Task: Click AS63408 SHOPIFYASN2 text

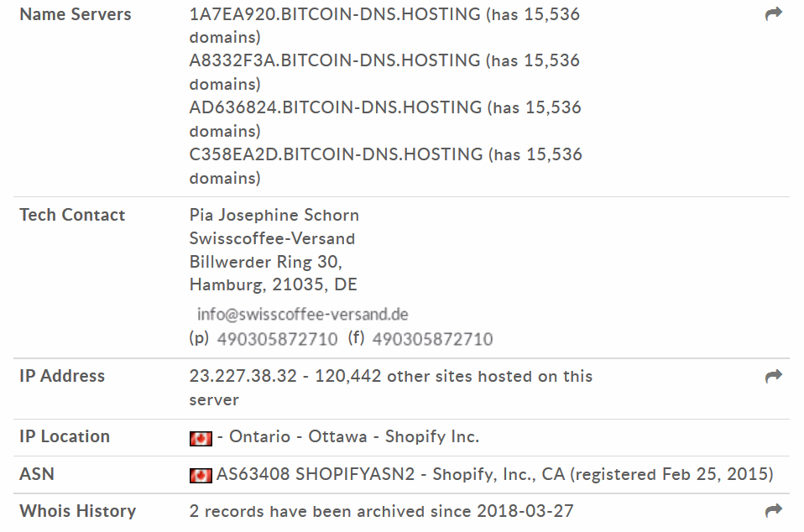Action: coord(316,474)
